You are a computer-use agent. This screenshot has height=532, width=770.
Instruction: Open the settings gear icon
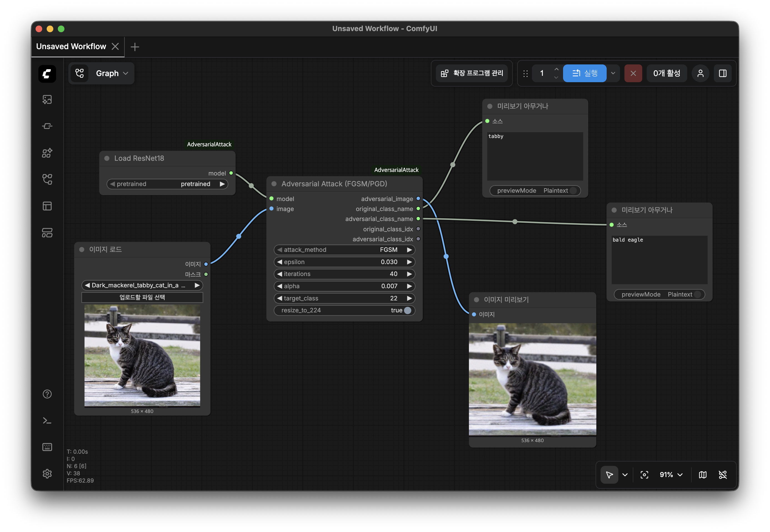coord(47,474)
